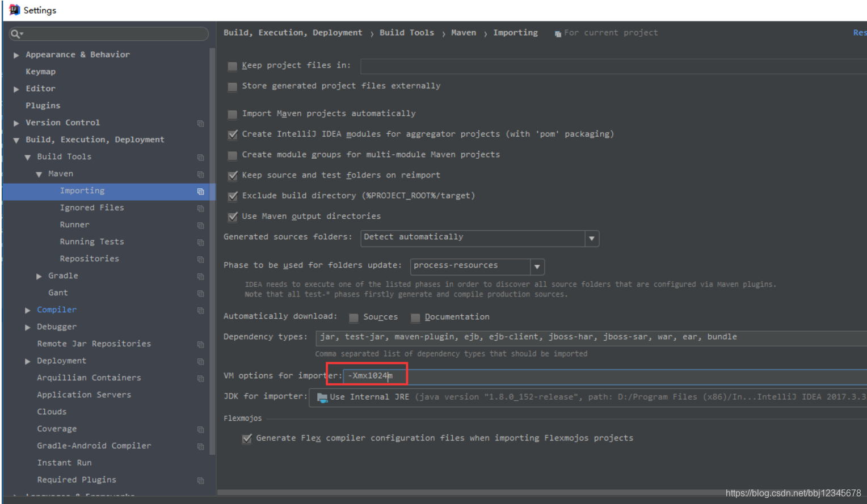Click project-level icon beside Importing
The height and width of the screenshot is (504, 867).
coord(200,191)
